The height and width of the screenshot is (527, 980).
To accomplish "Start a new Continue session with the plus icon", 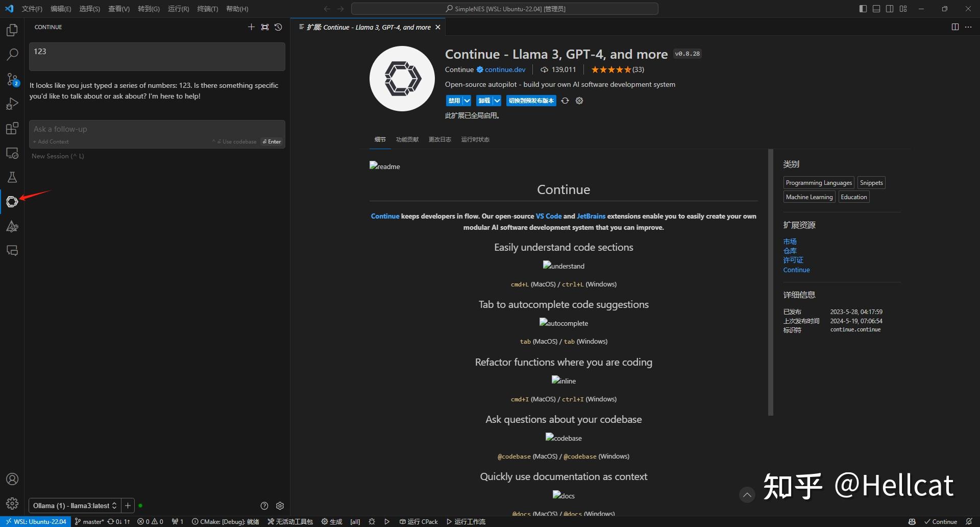I will (251, 27).
